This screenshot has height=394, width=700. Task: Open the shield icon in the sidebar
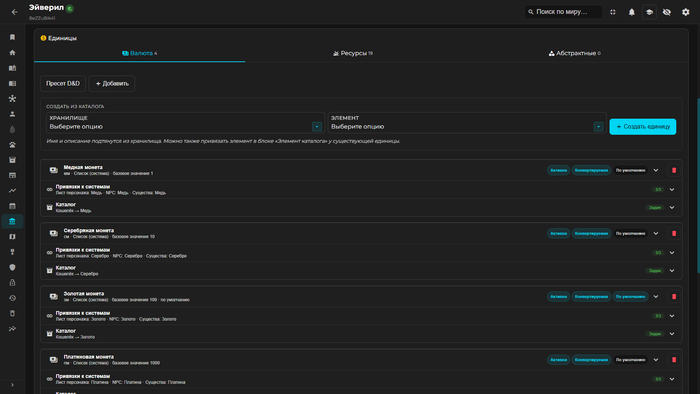pyautogui.click(x=12, y=267)
